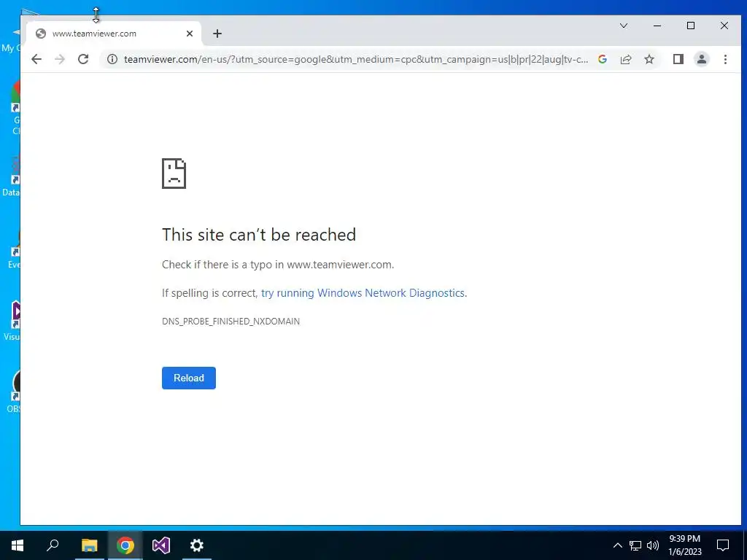Select the www.teamviewer.com tab

(112, 34)
